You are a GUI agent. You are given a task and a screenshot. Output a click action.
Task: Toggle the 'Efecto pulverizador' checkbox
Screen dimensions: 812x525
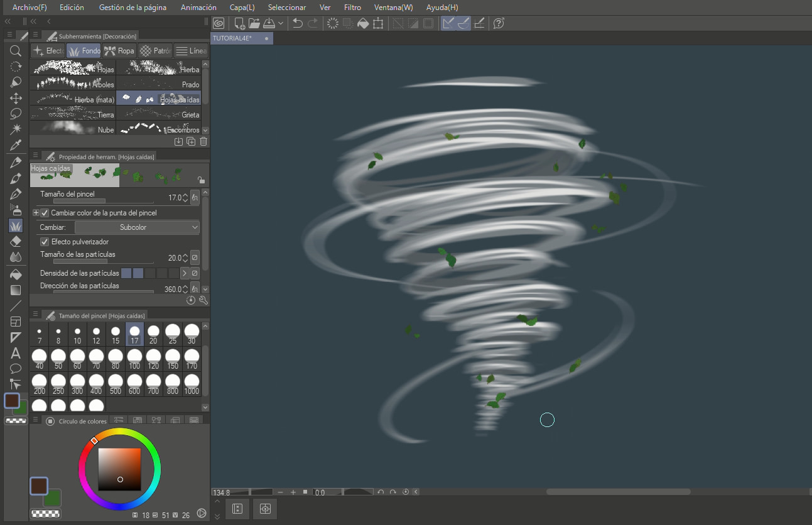[x=45, y=242]
